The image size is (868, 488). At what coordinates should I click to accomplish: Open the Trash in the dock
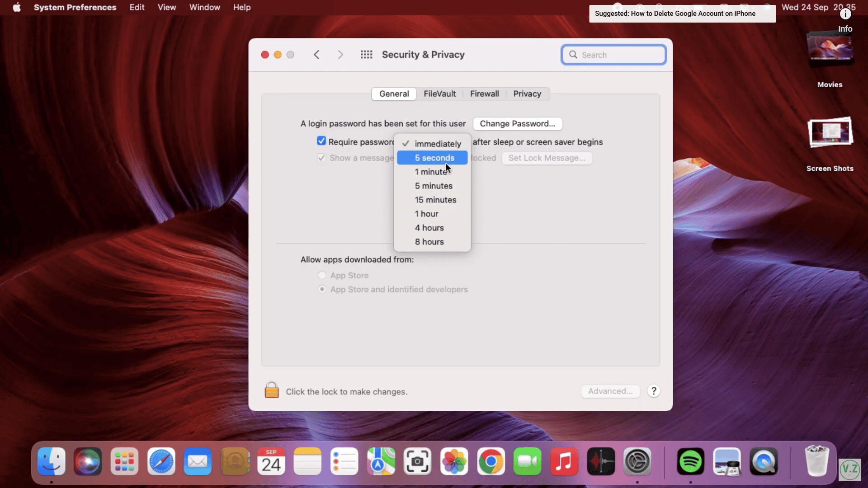(817, 461)
